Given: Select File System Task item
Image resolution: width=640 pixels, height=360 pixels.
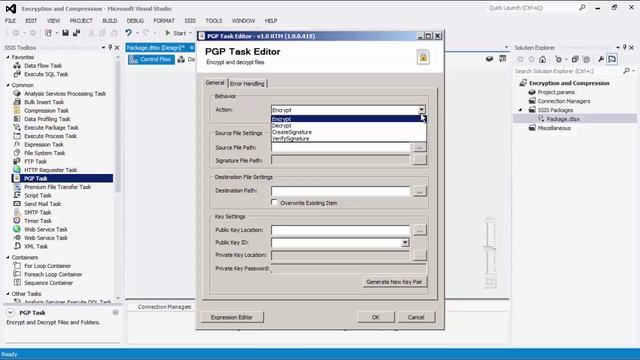Looking at the screenshot, I should 44,153.
